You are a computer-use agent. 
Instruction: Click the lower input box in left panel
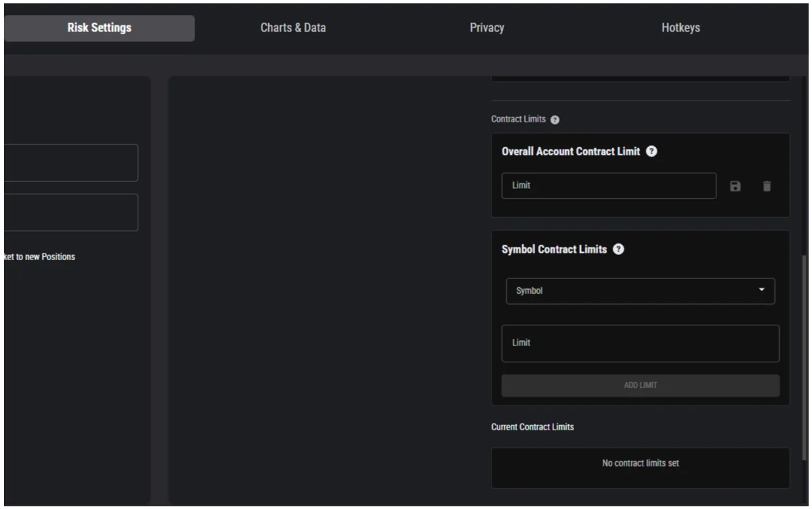[x=71, y=212]
